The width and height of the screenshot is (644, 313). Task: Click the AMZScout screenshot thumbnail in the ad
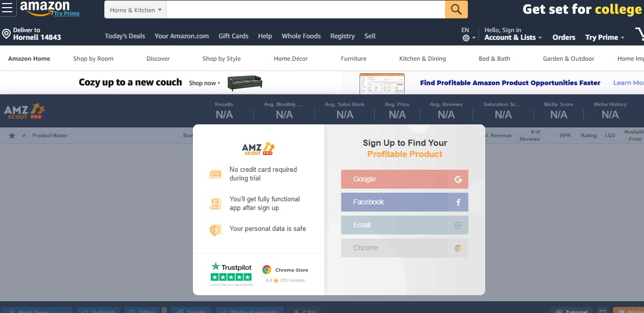[x=382, y=83]
